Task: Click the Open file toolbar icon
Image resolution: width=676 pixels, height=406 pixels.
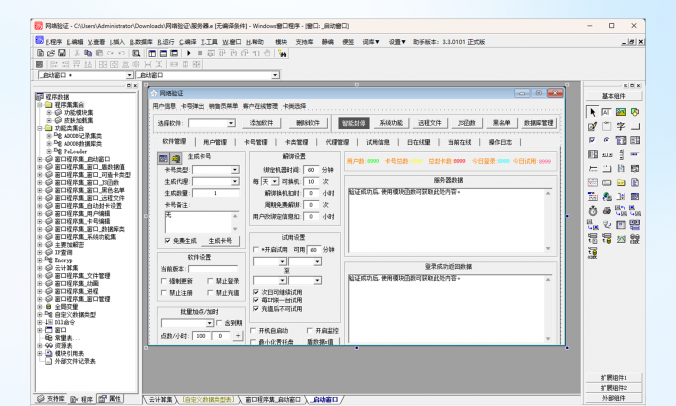Action: point(51,53)
